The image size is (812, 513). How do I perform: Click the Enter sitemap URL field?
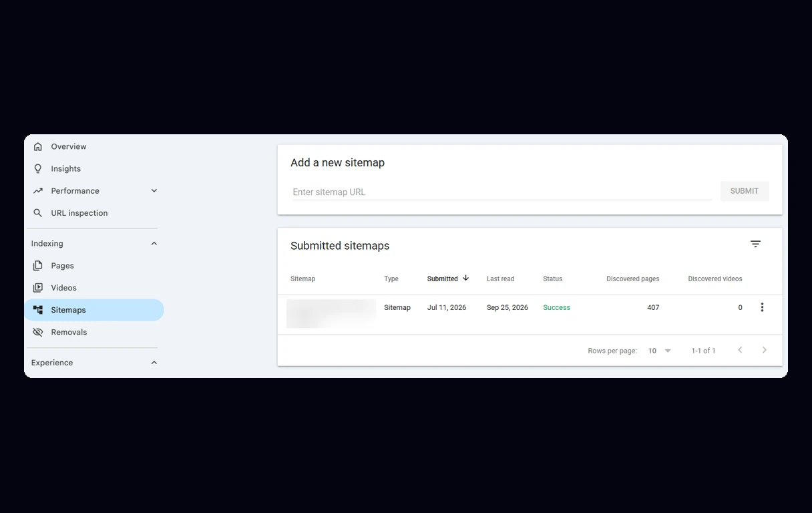point(501,192)
